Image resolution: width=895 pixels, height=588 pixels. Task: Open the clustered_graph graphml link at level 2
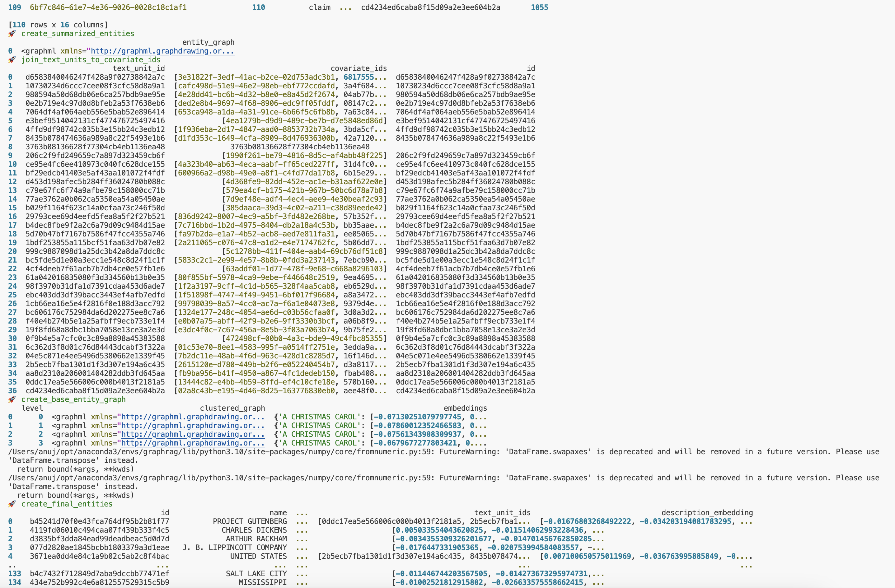click(193, 434)
